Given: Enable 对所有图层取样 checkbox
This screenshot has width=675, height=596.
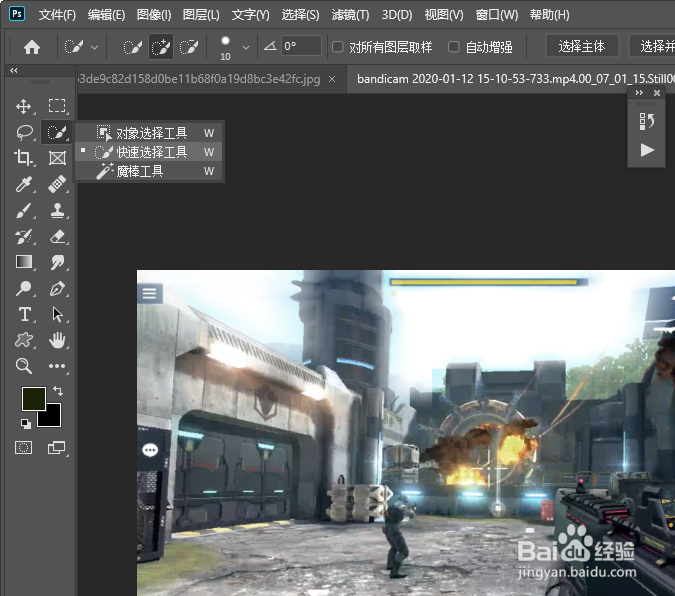Looking at the screenshot, I should (x=338, y=47).
